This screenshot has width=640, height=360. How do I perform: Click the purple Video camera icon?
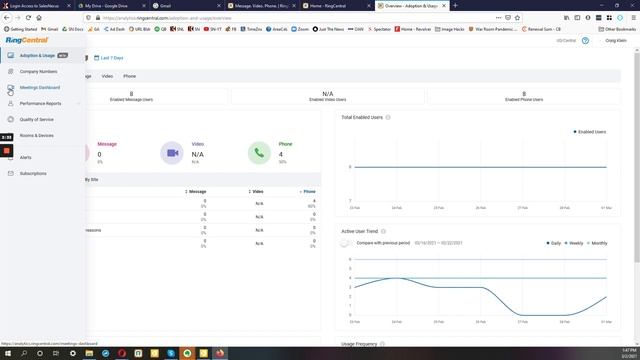pyautogui.click(x=172, y=153)
